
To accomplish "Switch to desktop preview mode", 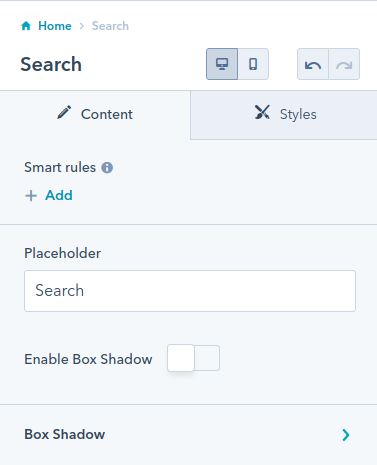I will coord(222,64).
